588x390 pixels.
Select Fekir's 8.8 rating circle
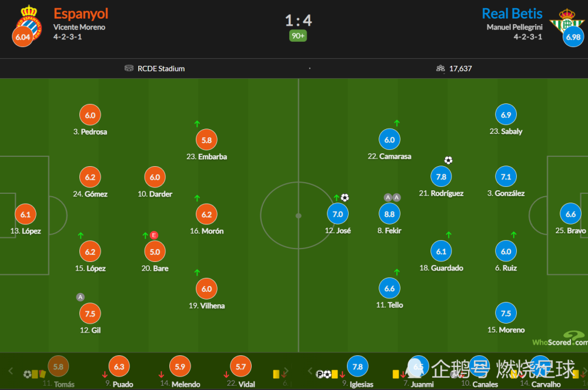click(389, 214)
